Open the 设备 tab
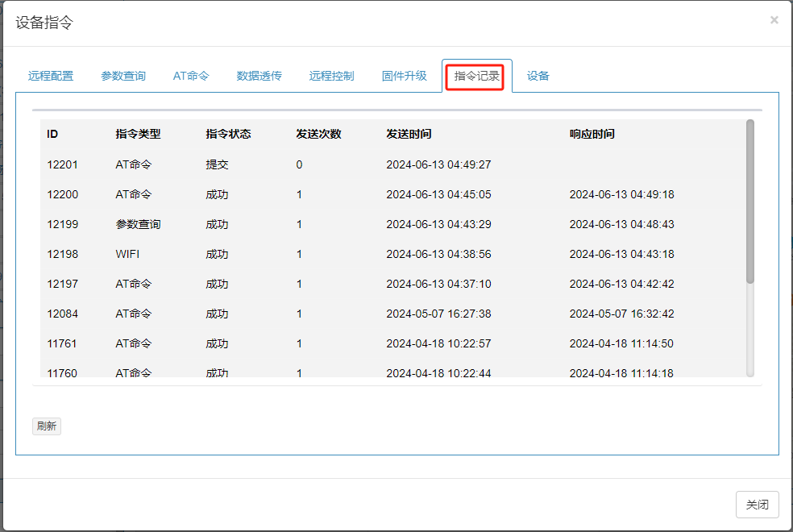This screenshot has width=793, height=532. point(538,76)
